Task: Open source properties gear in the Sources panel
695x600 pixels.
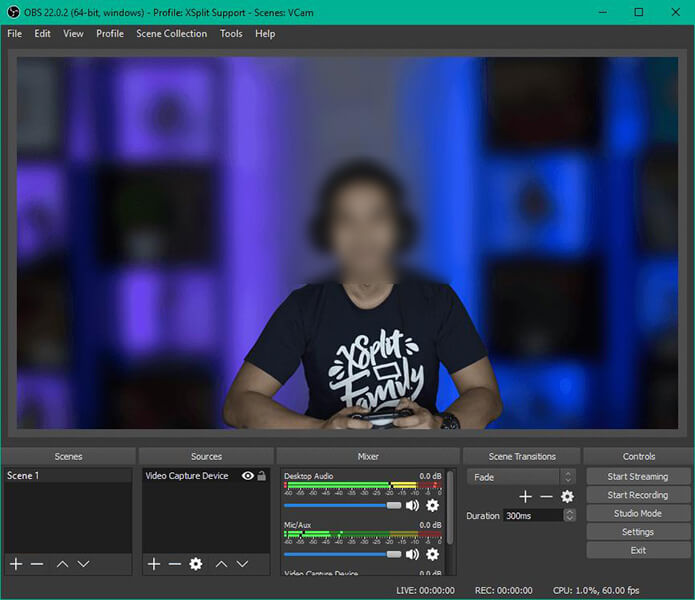Action: [x=196, y=564]
